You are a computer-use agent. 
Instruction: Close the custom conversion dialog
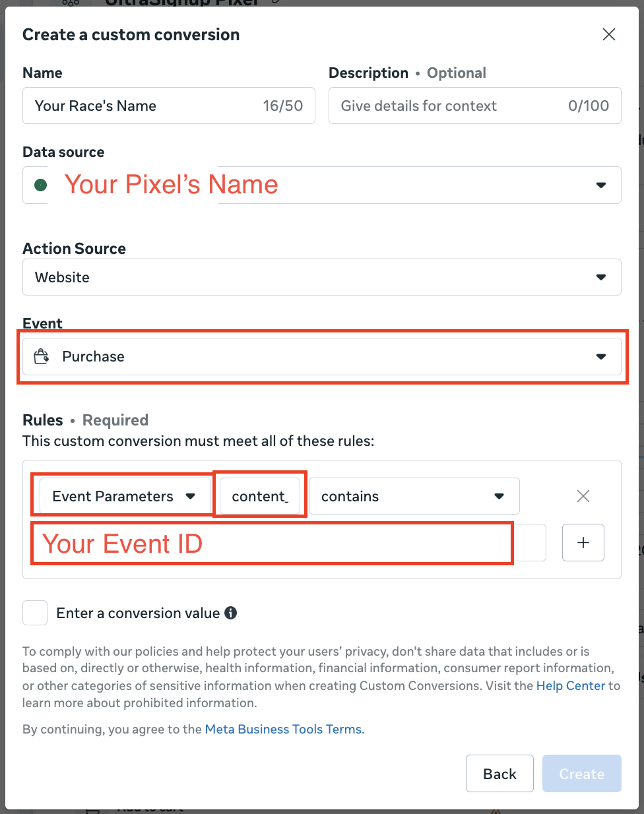click(x=609, y=34)
